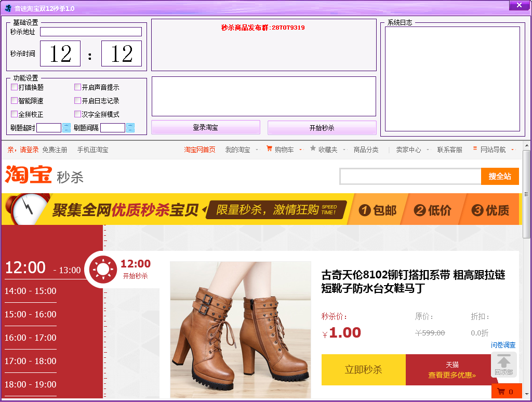The width and height of the screenshot is (532, 402).
Task: Click the 古奇天伦8102 product title
Action: tap(413, 282)
